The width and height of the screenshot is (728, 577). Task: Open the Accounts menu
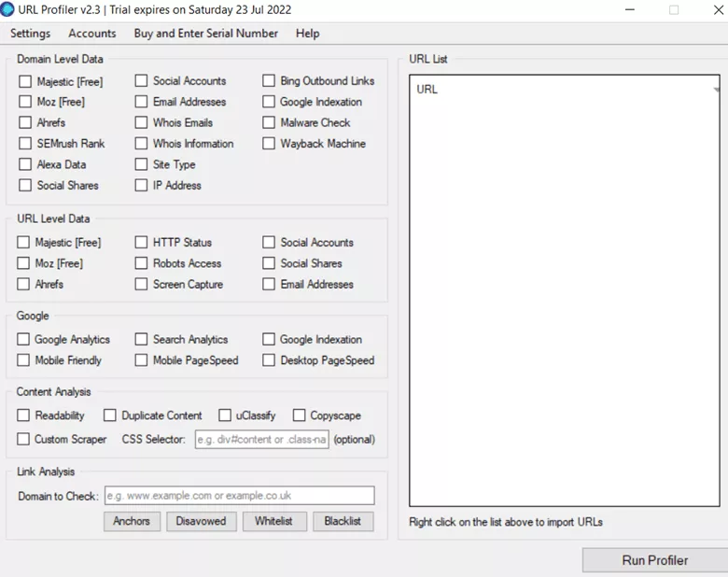coord(91,34)
